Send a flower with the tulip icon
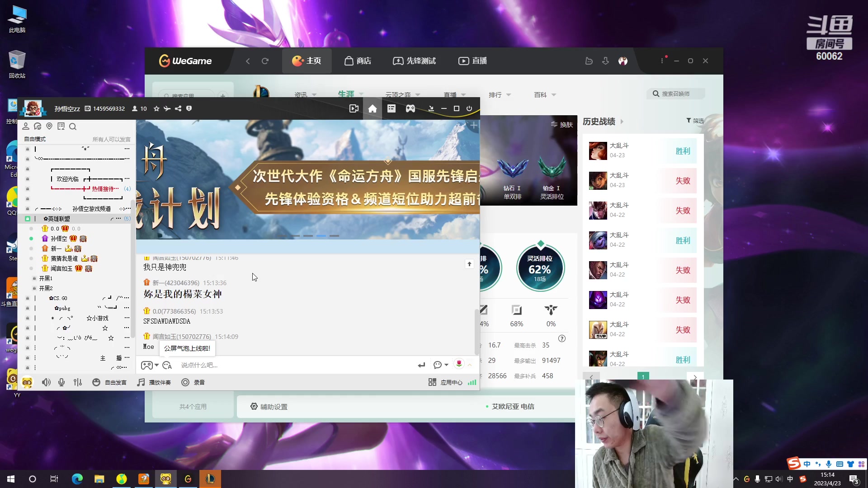Viewport: 868px width, 488px height. 459,364
